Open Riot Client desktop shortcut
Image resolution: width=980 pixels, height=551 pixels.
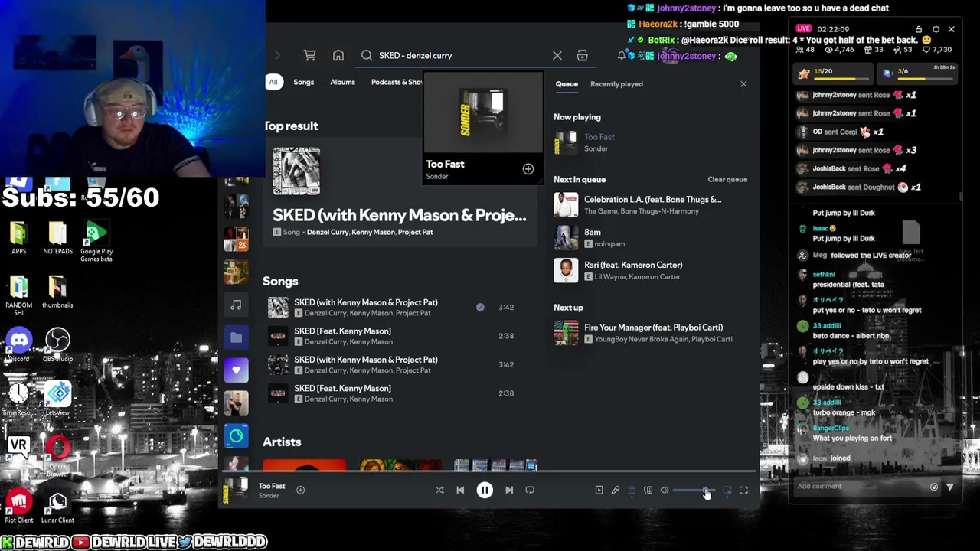tap(19, 506)
